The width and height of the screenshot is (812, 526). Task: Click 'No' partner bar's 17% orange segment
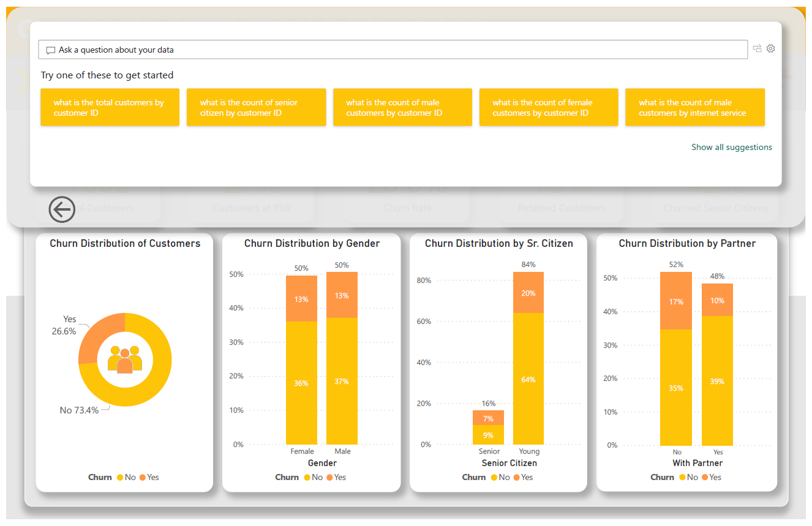click(676, 301)
